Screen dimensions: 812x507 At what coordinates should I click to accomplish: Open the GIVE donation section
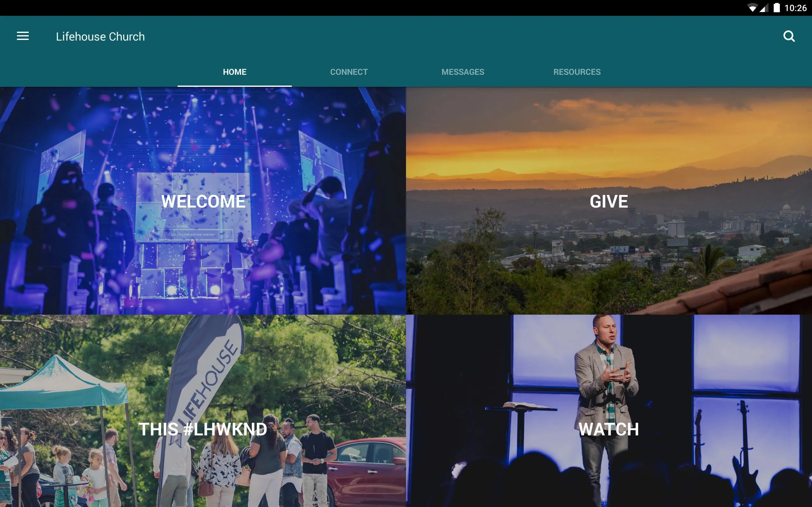coord(609,200)
